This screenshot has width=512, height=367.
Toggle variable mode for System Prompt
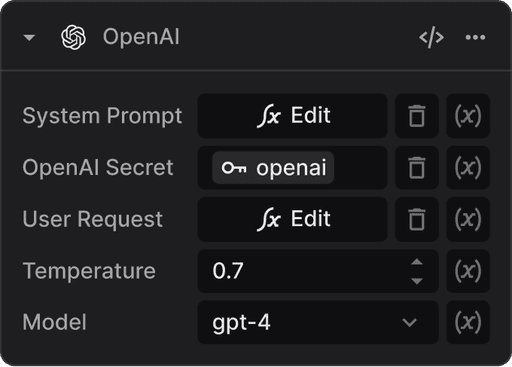point(468,116)
